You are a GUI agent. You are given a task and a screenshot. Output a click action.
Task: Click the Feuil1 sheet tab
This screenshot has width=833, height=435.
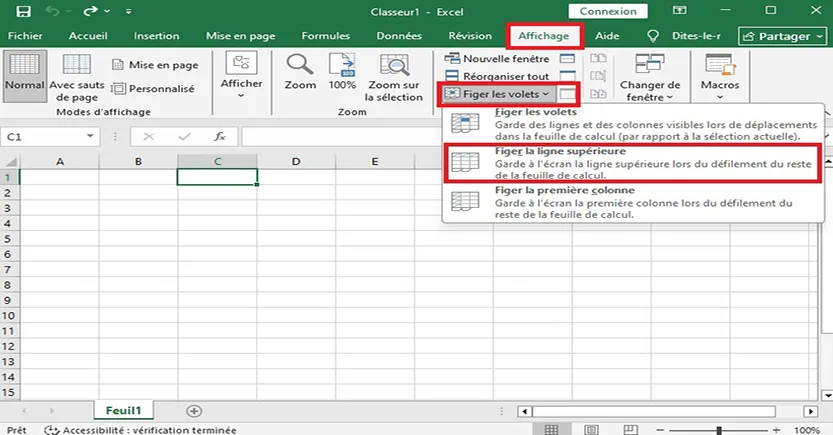click(124, 411)
